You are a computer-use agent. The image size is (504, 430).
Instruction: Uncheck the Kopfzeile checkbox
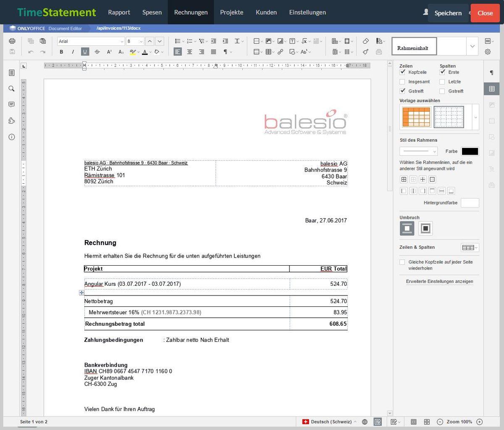click(402, 72)
